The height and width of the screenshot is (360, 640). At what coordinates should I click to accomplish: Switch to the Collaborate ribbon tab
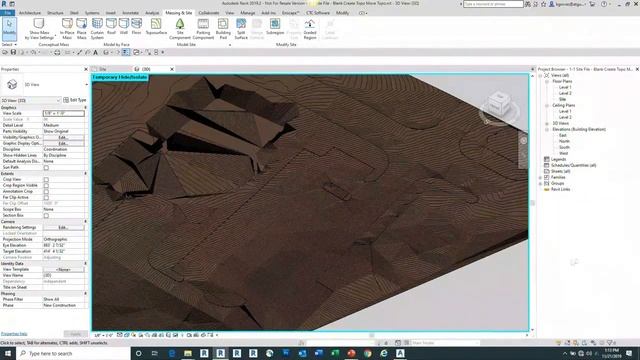209,13
